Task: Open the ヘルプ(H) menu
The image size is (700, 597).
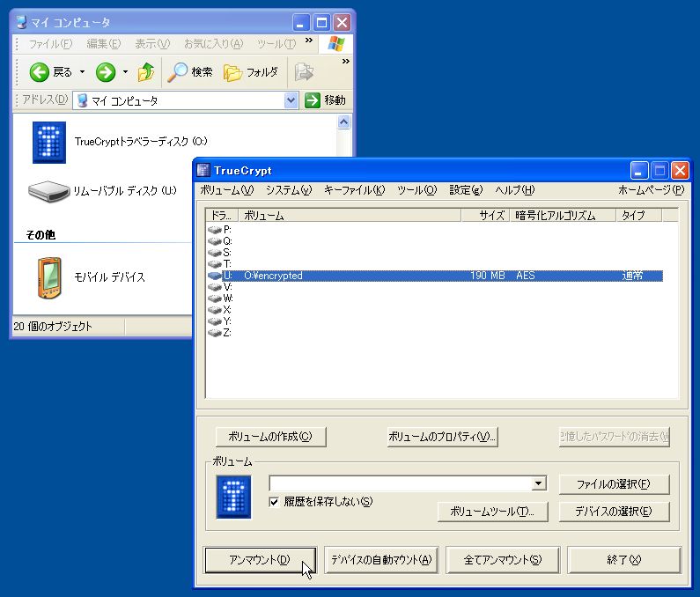Action: point(515,190)
